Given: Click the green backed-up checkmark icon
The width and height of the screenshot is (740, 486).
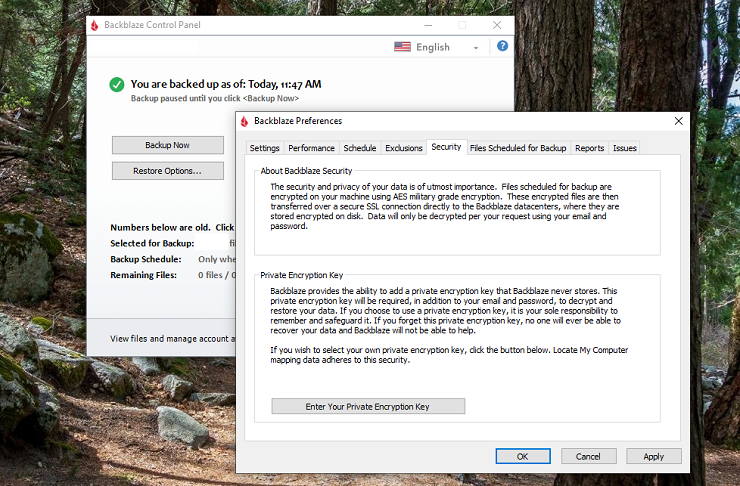Looking at the screenshot, I should click(x=117, y=84).
